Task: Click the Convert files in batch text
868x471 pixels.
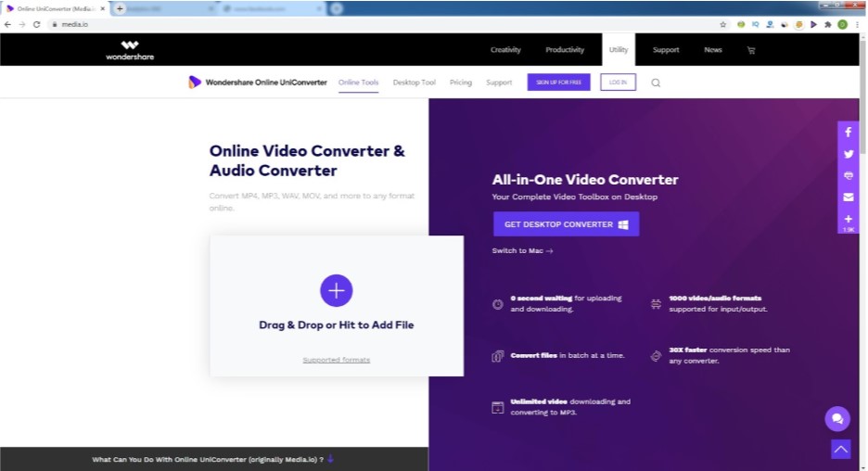Action: [x=568, y=355]
